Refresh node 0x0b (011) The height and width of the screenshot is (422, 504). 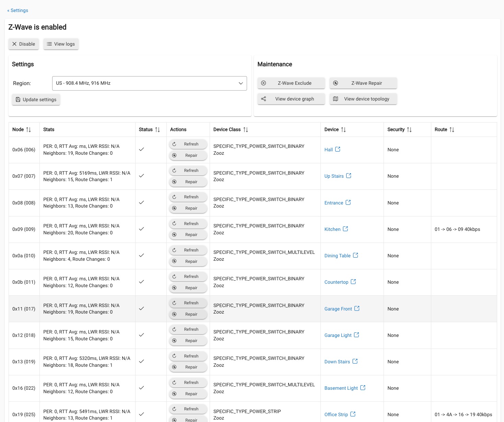[188, 277]
